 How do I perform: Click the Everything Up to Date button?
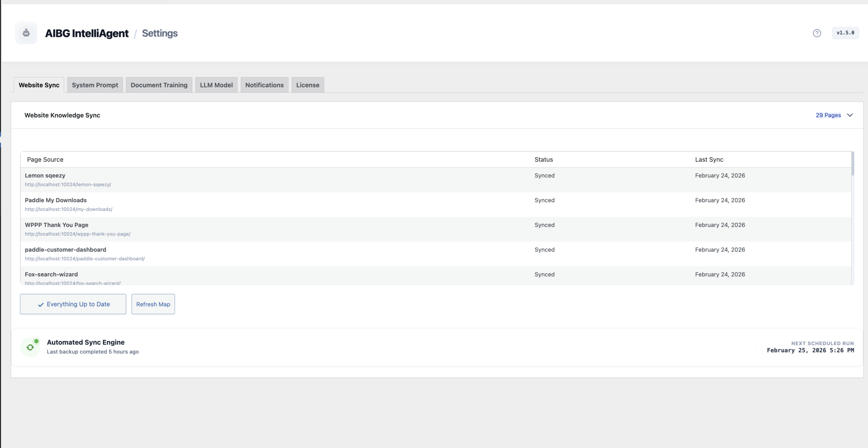[x=73, y=304]
